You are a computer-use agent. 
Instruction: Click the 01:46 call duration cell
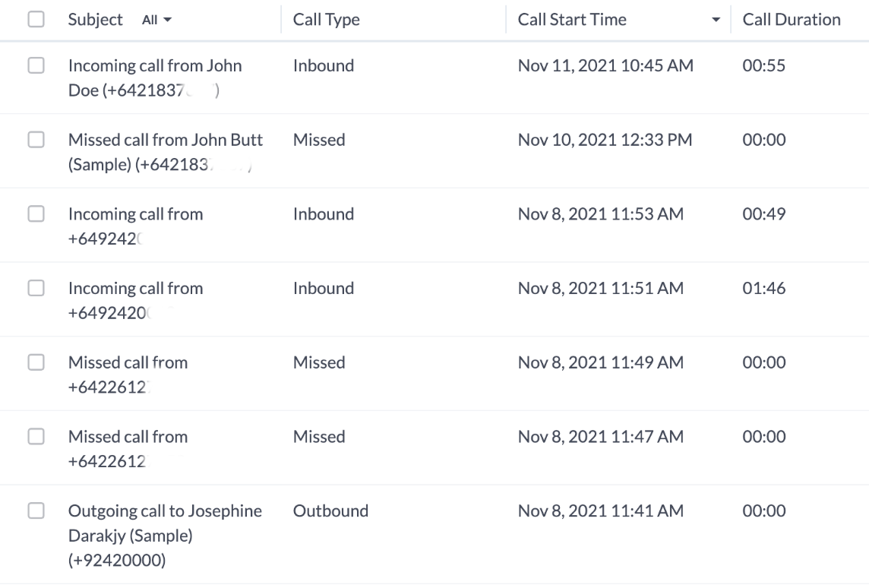[764, 289]
